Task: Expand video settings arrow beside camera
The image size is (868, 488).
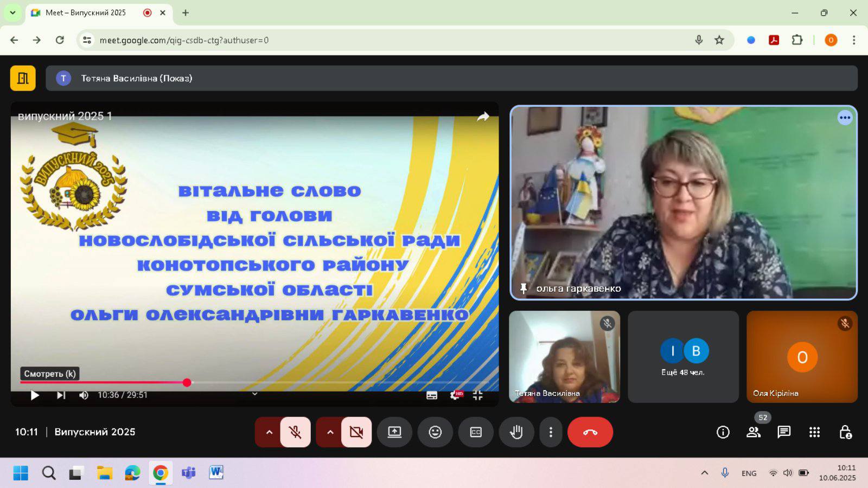Action: coord(330,432)
